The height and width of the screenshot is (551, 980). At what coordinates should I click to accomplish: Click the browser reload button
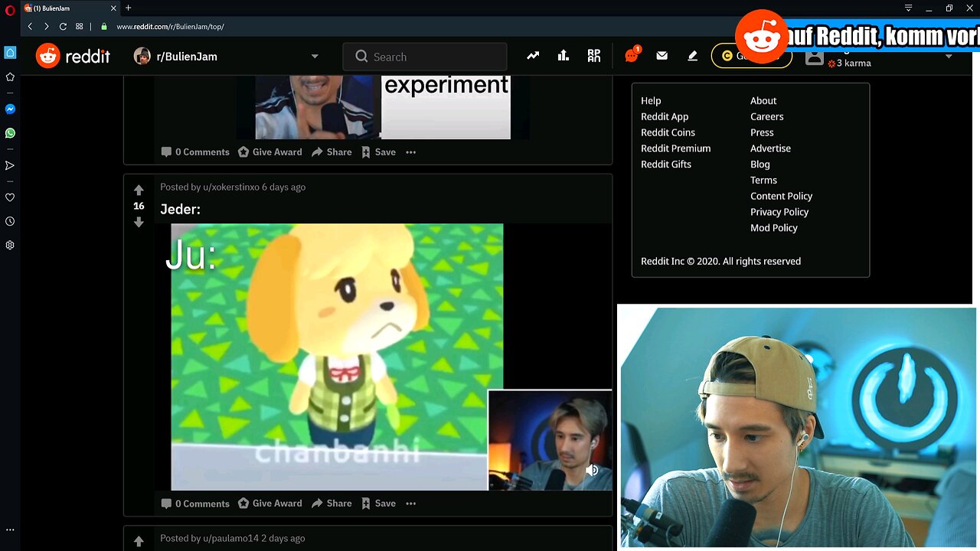click(x=63, y=26)
